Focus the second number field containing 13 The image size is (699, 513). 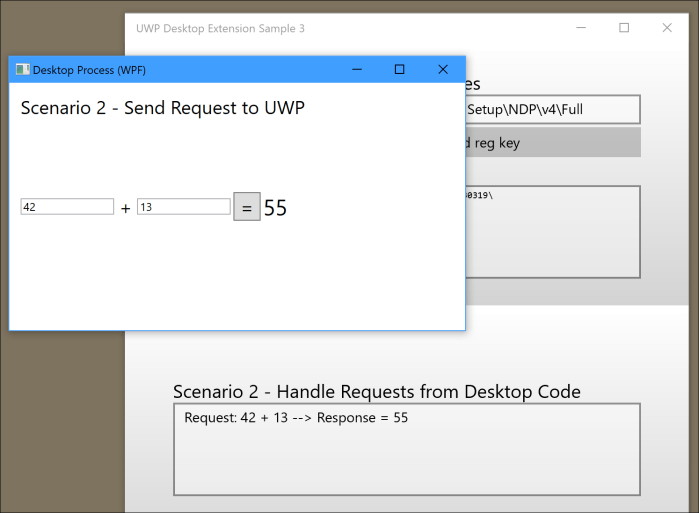click(184, 207)
